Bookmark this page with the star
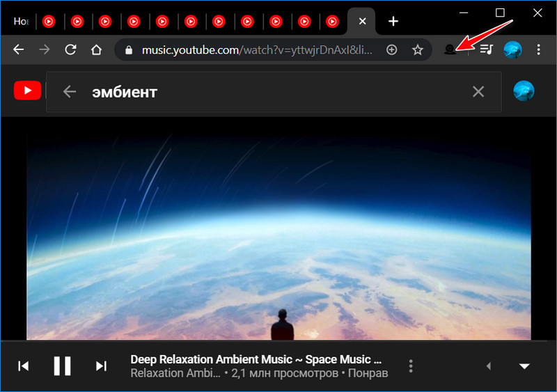557x392 pixels. [x=417, y=49]
